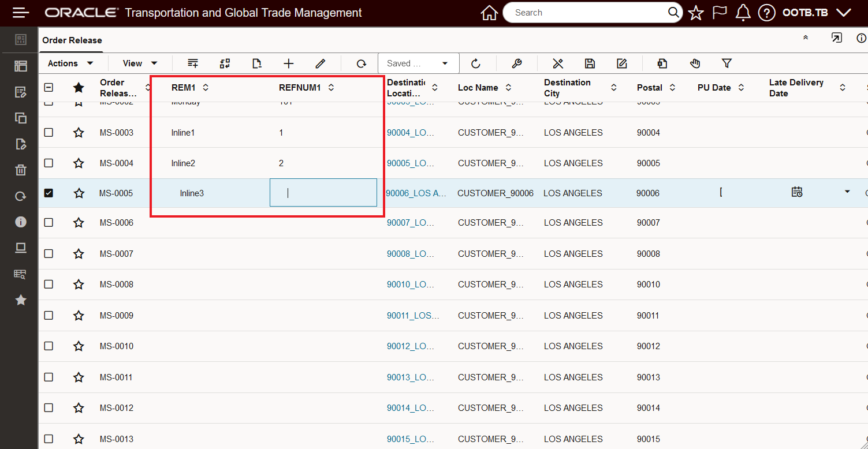
Task: Sort by REFNUM1 column arrows
Action: pos(331,88)
